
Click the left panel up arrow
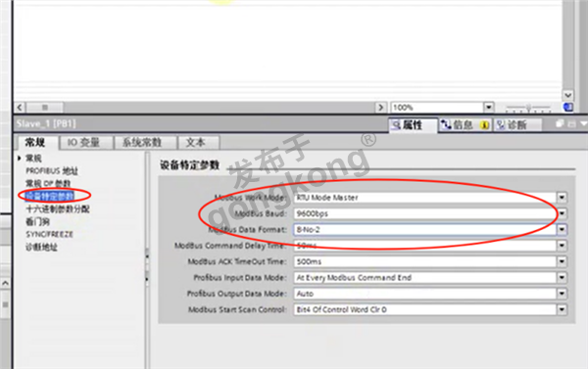tap(5, 283)
